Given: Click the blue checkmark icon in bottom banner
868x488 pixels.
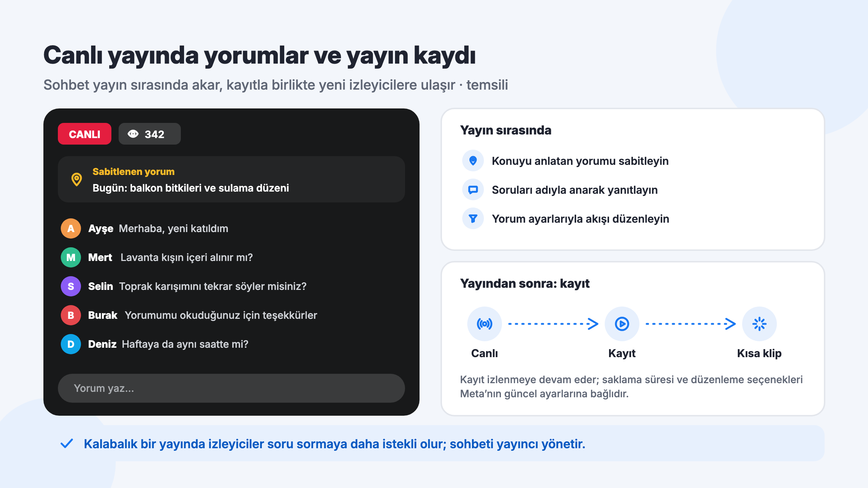Looking at the screenshot, I should coord(67,444).
